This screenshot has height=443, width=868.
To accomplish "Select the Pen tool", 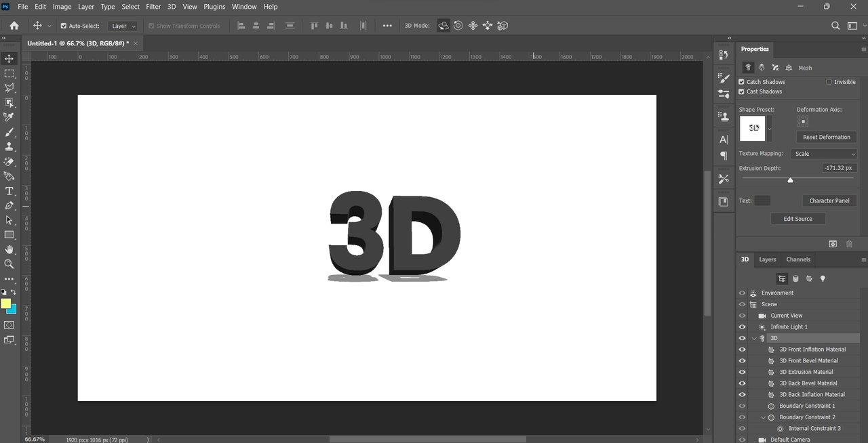I will pyautogui.click(x=9, y=205).
